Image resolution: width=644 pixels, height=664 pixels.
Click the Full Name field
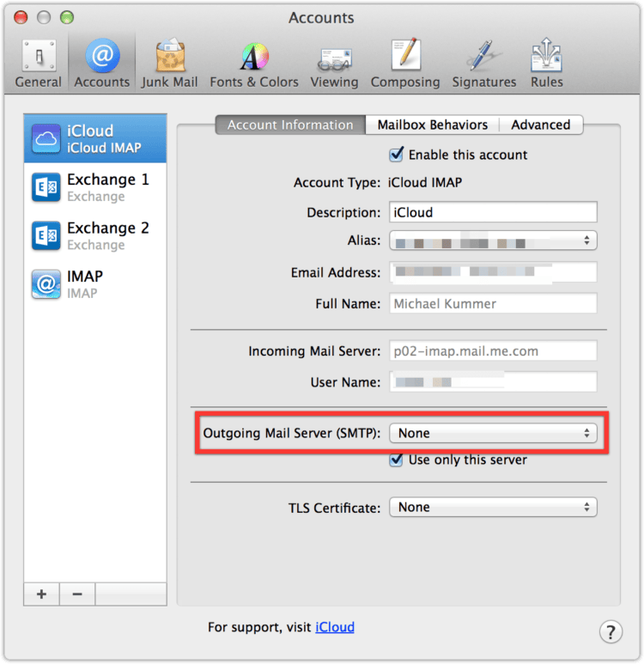coord(493,303)
